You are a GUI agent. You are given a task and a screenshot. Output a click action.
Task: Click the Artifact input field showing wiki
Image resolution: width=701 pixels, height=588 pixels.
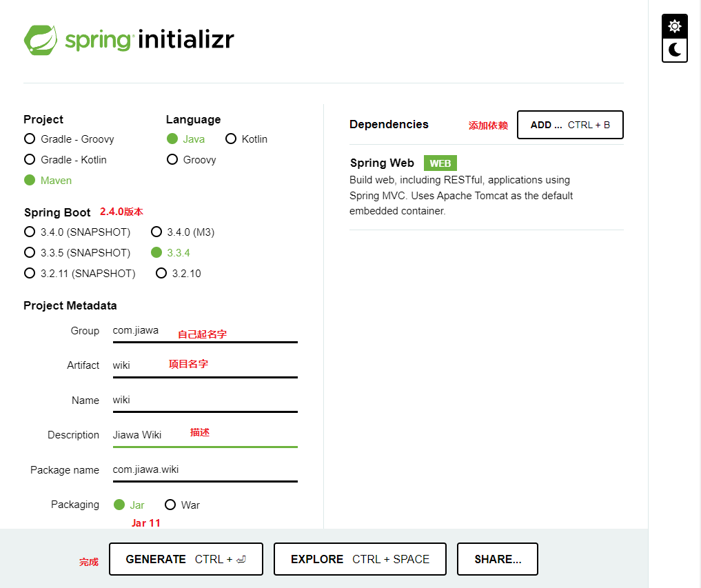[x=205, y=365]
